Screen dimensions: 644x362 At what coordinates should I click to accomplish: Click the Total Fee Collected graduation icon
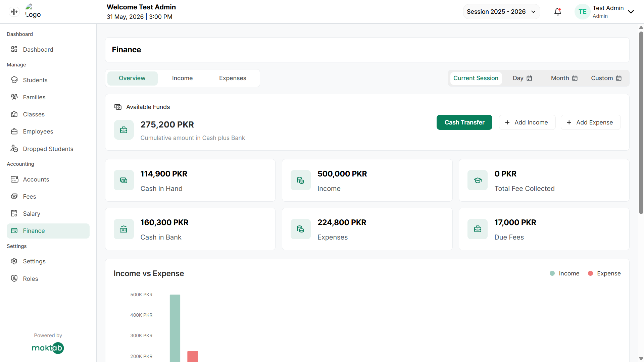tap(478, 180)
